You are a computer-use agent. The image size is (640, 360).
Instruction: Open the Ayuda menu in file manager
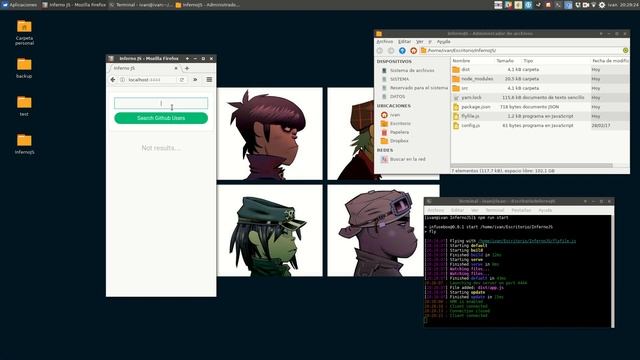click(444, 42)
